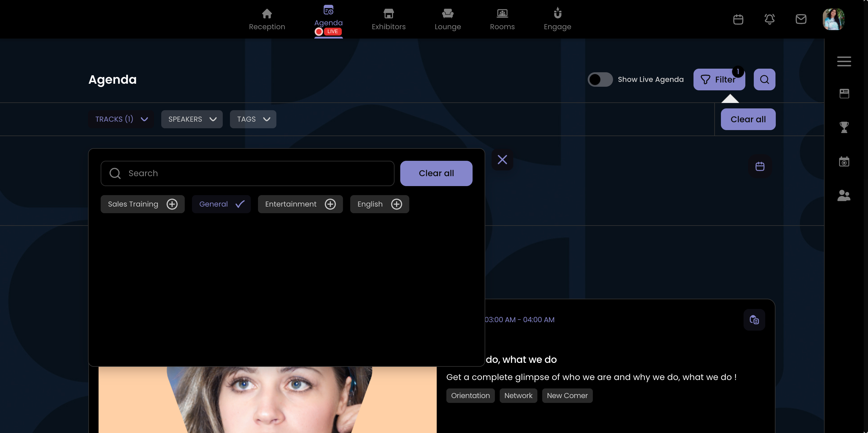Click the search magnifier icon in the tracks panel
868x433 pixels.
pos(115,173)
